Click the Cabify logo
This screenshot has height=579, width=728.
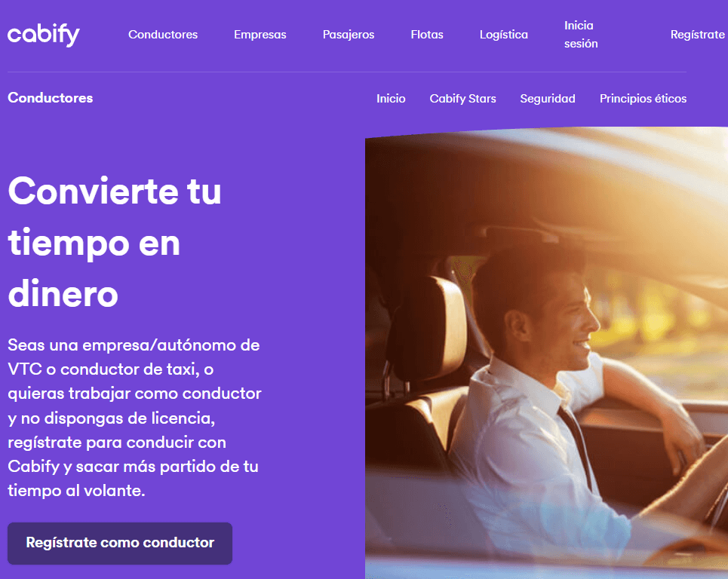point(44,35)
